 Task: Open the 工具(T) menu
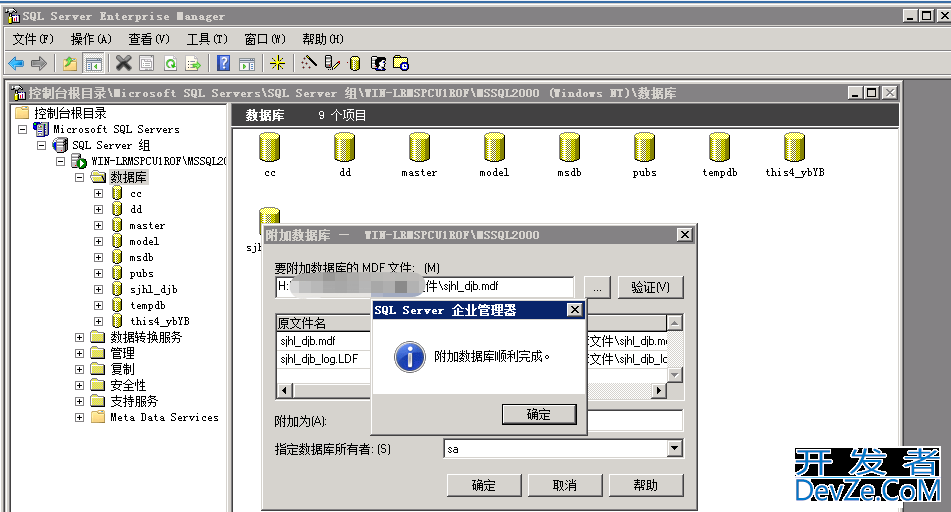207,39
